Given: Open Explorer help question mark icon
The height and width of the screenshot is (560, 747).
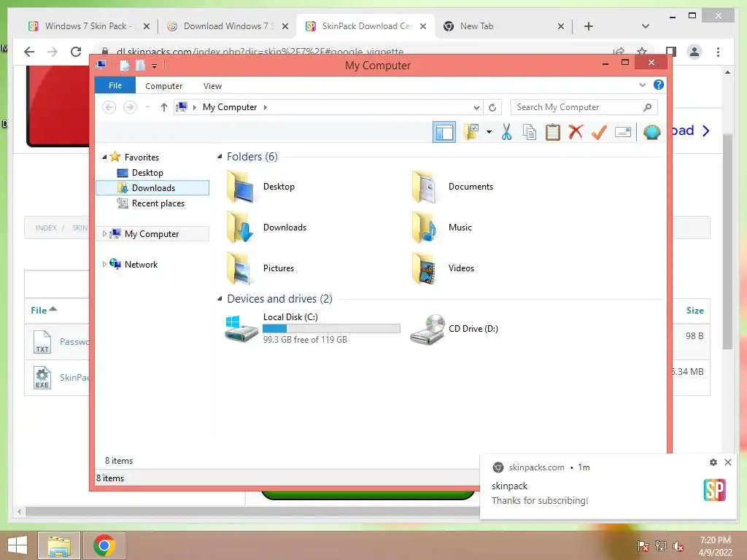Looking at the screenshot, I should click(659, 85).
